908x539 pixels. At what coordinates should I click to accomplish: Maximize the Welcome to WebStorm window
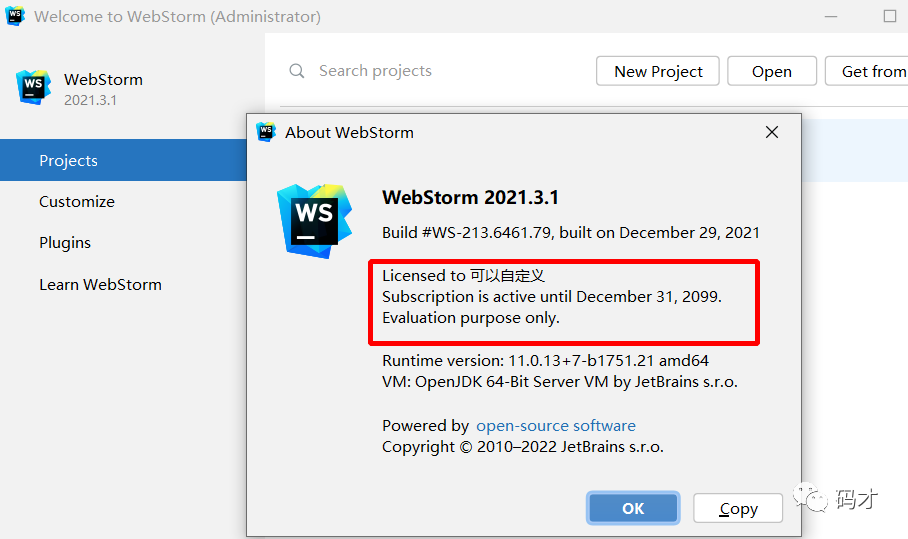click(x=889, y=16)
